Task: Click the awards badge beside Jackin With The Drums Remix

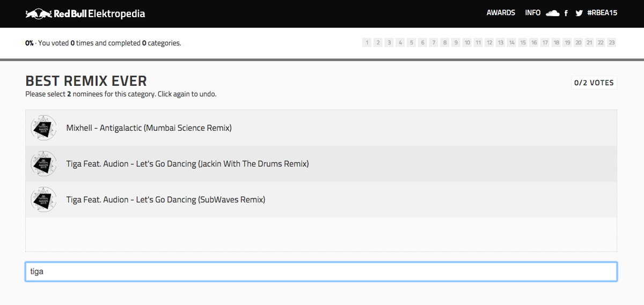Action: click(x=43, y=164)
